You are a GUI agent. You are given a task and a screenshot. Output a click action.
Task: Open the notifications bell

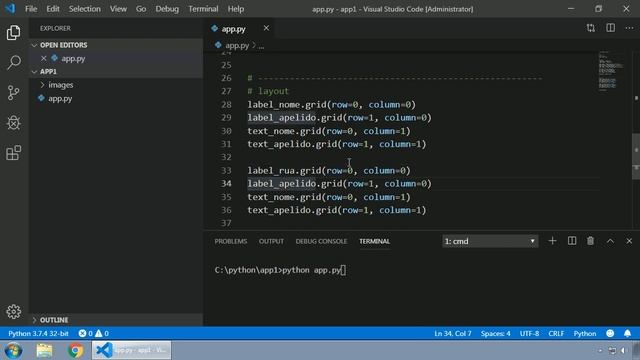[x=627, y=333]
